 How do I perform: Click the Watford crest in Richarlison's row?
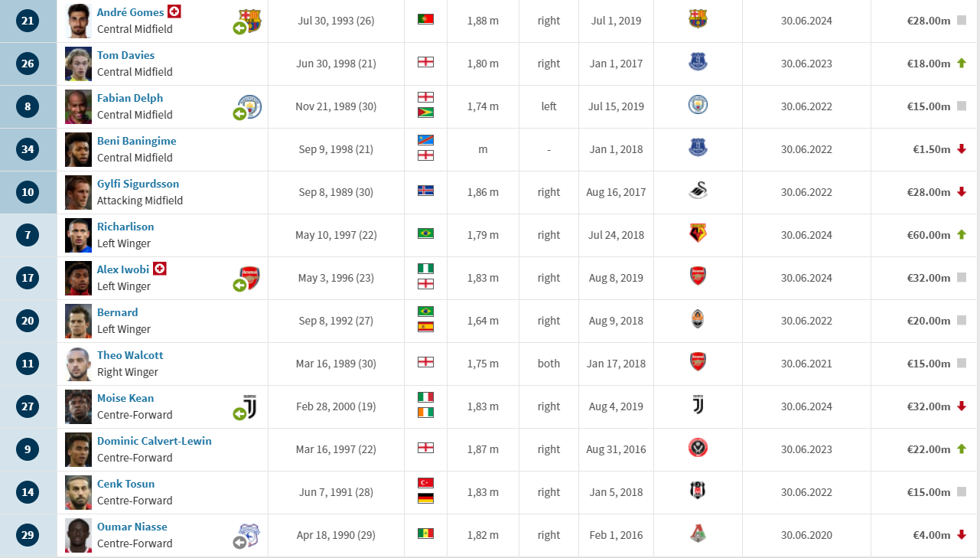pos(698,235)
